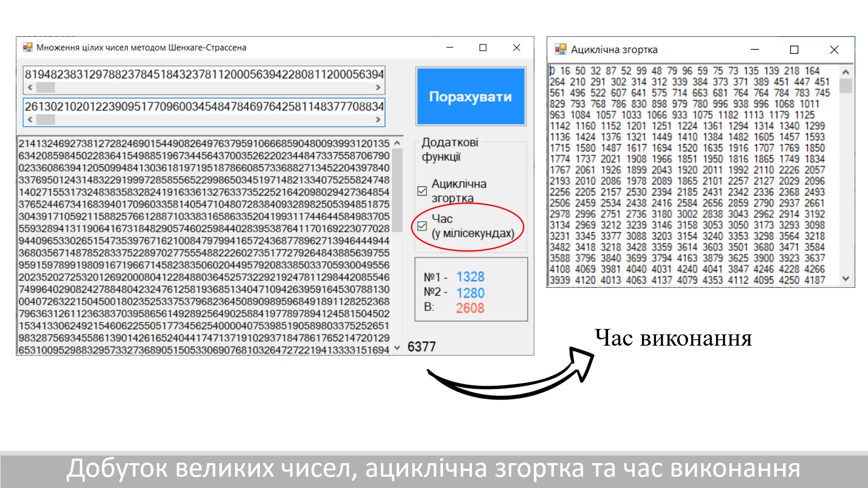Click the №1 time value 1328
Image resolution: width=868 pixels, height=488 pixels.
coord(471,276)
